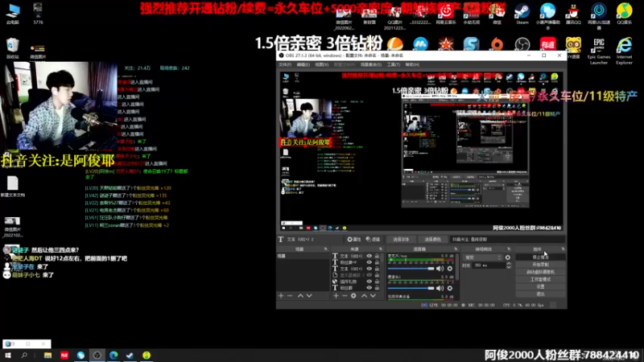This screenshot has width=644, height=362.
Task: Open the Help menu in OBS
Action: [412, 65]
